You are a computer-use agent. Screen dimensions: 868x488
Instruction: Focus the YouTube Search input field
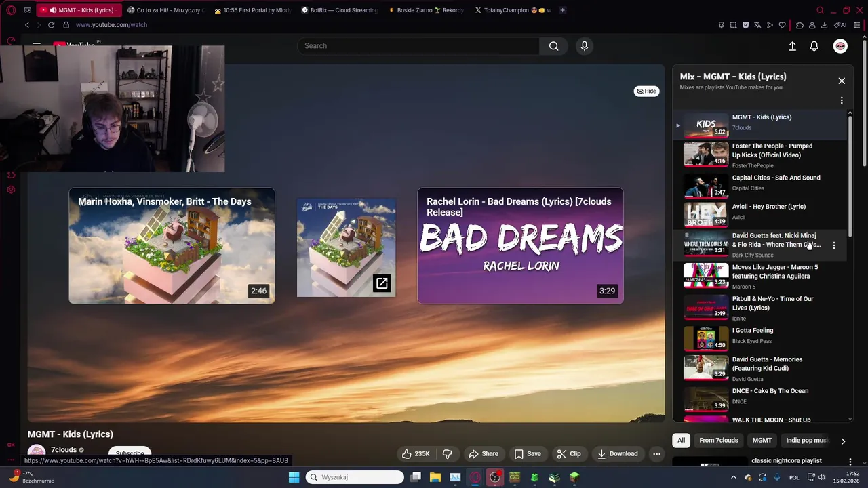(x=418, y=46)
